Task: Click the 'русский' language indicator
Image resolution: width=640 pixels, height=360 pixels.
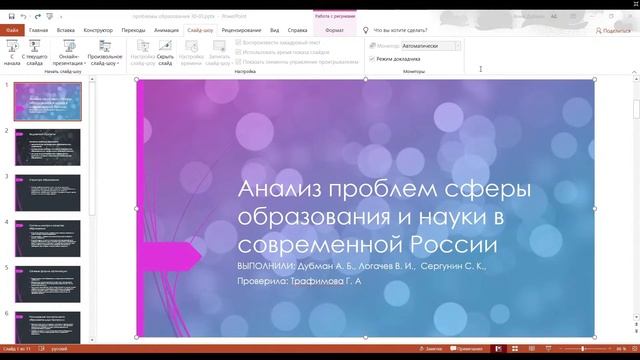Action: point(60,349)
